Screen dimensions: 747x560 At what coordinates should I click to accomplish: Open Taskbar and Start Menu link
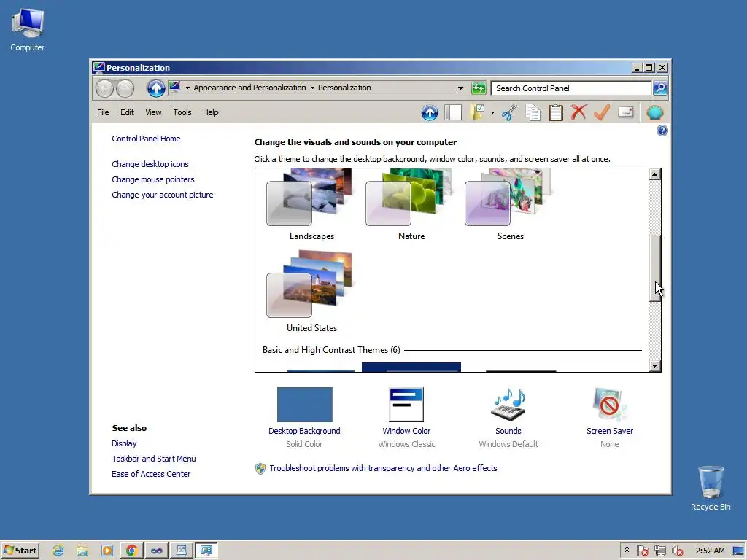[153, 459]
